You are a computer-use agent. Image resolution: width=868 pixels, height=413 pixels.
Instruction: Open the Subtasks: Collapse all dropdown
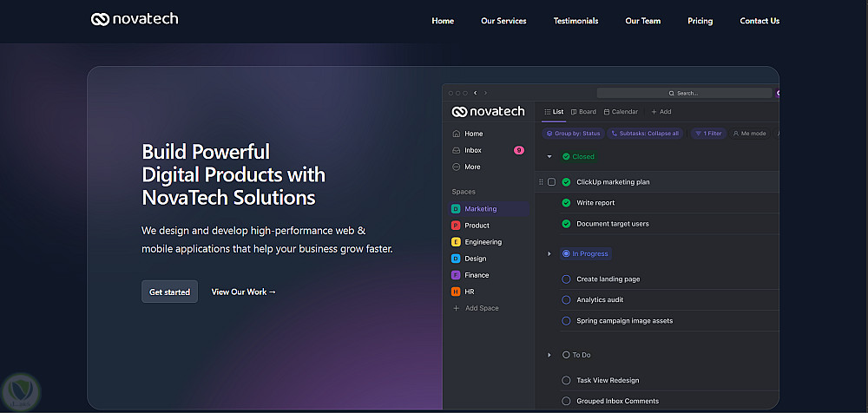pyautogui.click(x=646, y=134)
